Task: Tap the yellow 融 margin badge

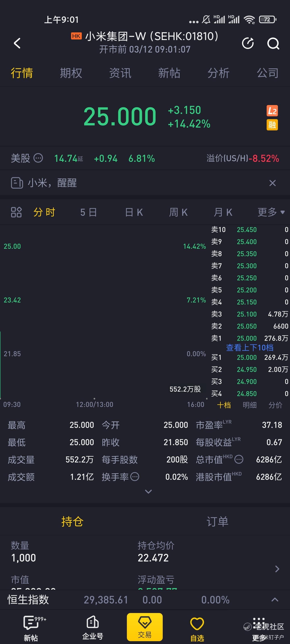Action: click(272, 125)
